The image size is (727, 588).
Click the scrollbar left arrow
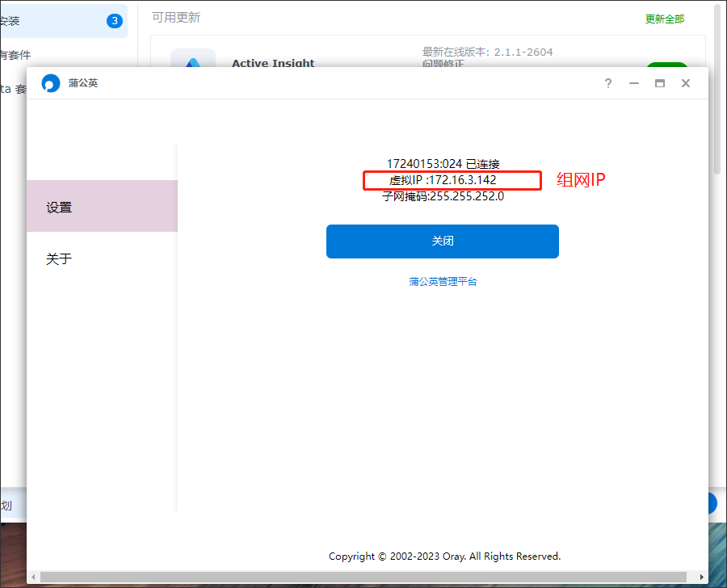(x=33, y=577)
